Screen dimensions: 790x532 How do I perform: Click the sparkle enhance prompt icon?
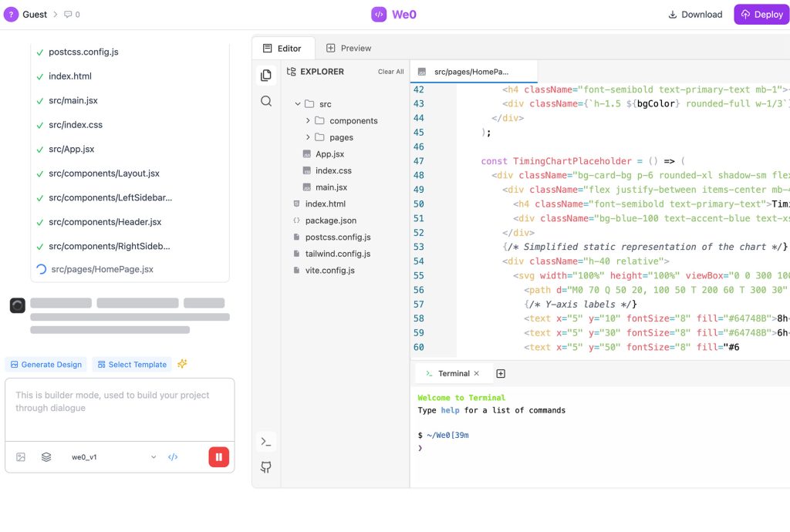(x=182, y=363)
